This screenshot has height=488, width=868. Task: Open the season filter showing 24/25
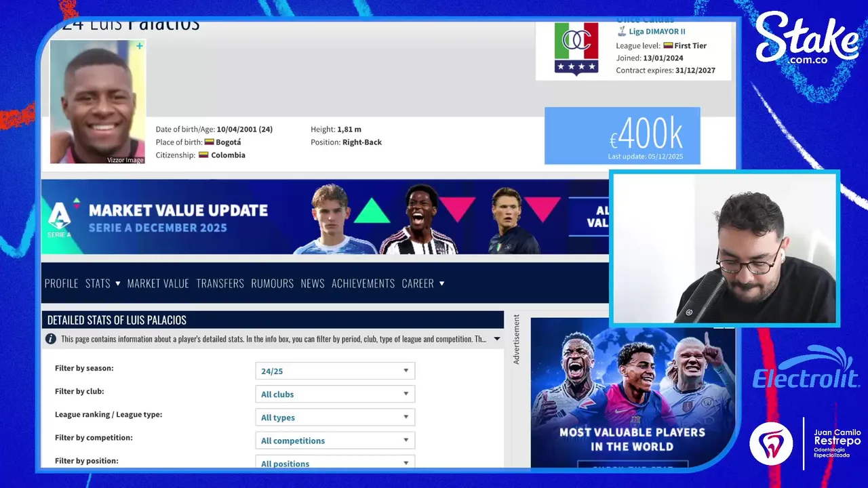[335, 371]
